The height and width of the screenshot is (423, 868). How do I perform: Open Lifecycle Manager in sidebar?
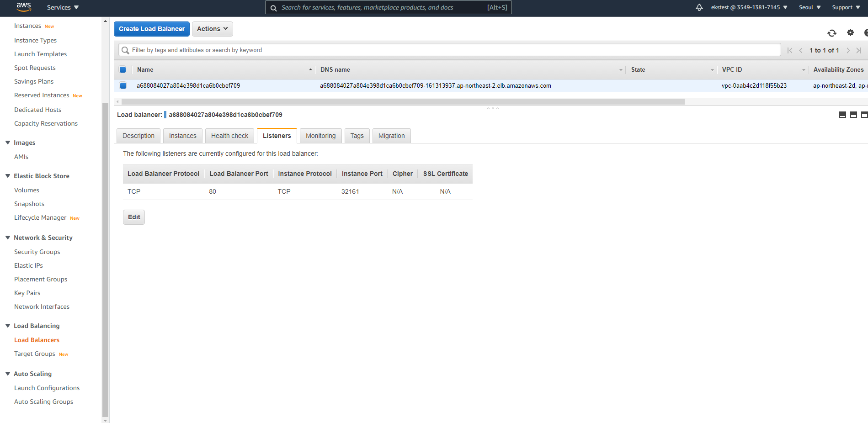(x=40, y=217)
